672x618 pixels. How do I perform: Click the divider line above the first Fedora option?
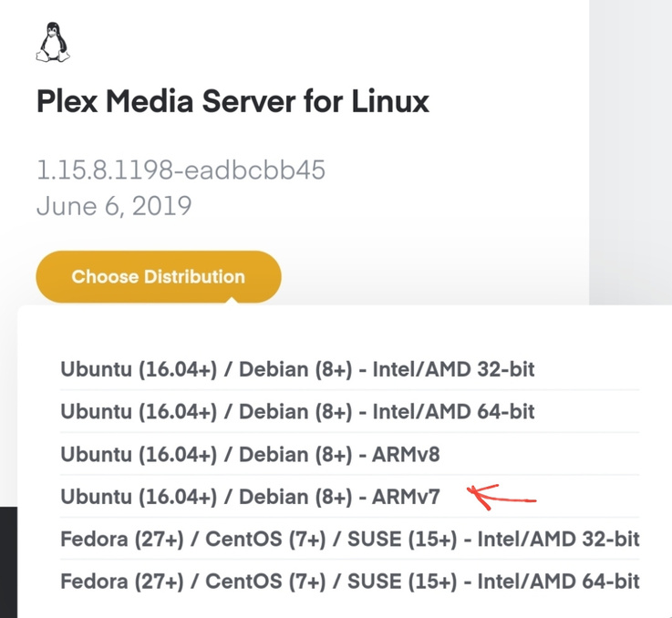click(x=350, y=518)
